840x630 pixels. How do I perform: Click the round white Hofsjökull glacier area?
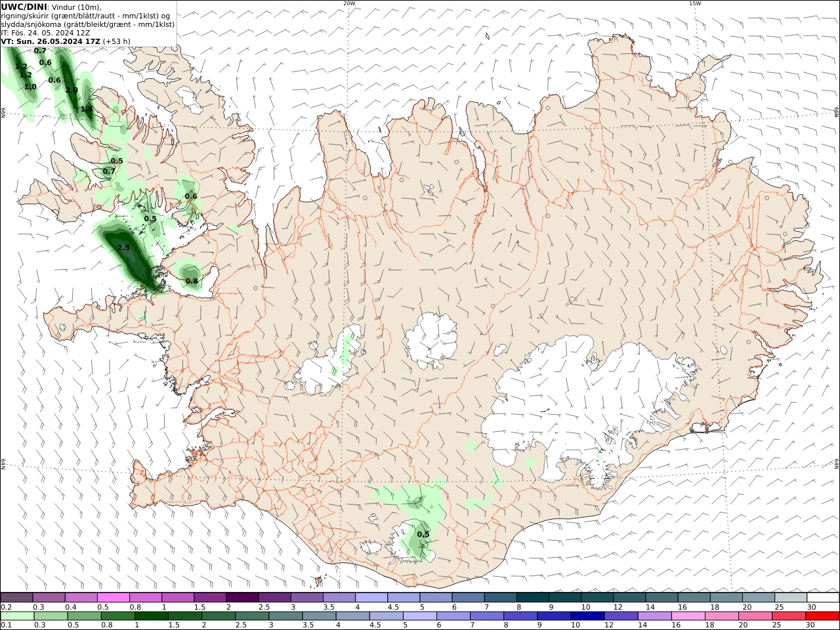pyautogui.click(x=431, y=341)
